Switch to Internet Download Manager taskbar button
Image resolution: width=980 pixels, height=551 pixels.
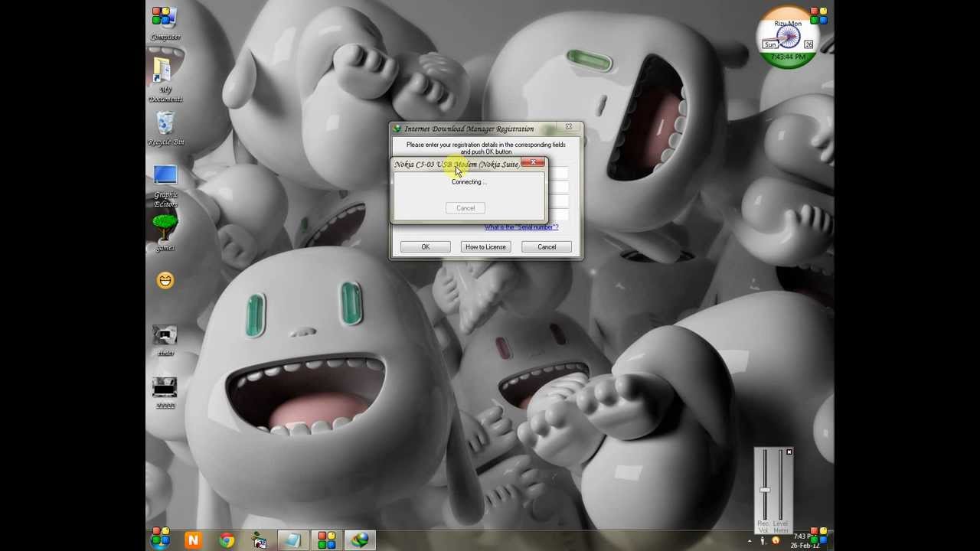pos(360,541)
